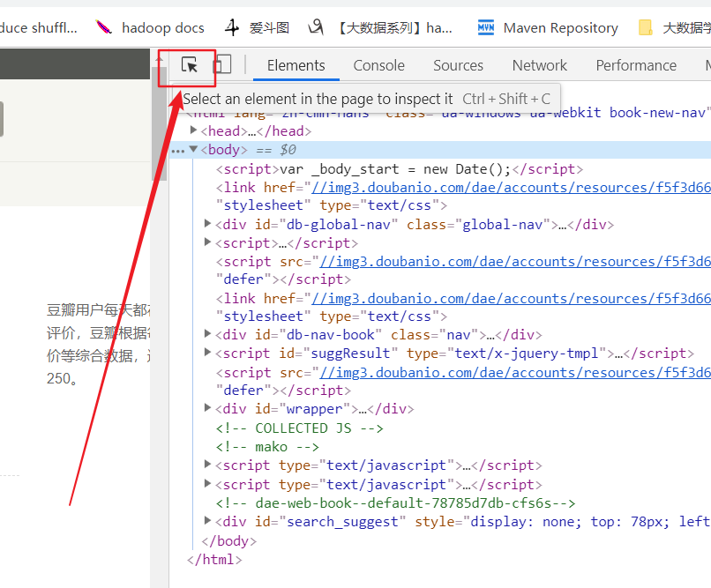Open the second stylesheet link href URL
The width and height of the screenshot is (711, 588).
coord(511,299)
